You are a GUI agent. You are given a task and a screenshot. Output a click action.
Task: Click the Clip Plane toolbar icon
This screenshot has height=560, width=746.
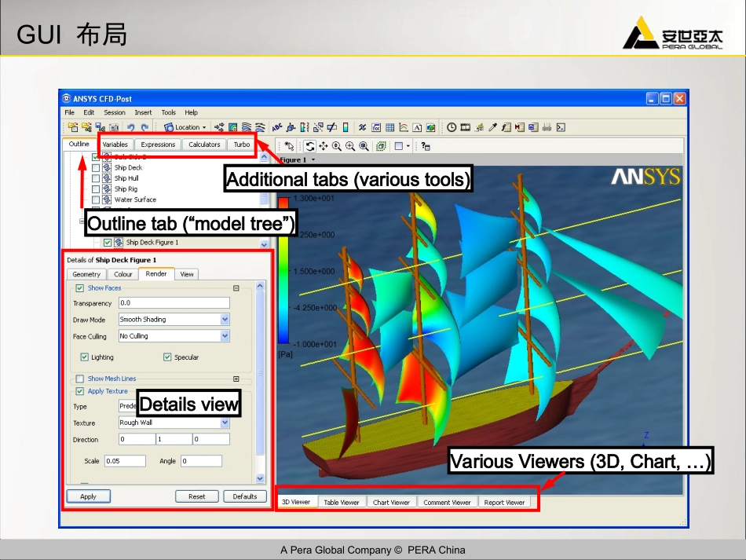[x=332, y=127]
